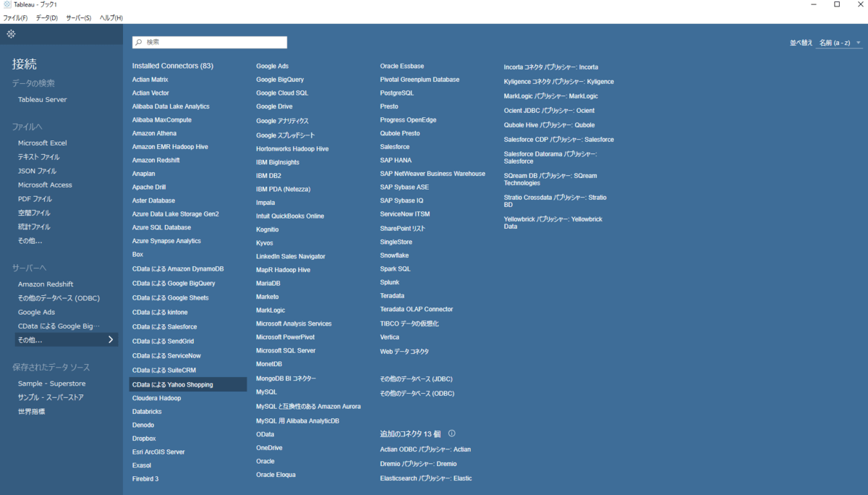Select Google スプレッドシート connector
Image resolution: width=868 pixels, height=495 pixels.
coord(286,135)
